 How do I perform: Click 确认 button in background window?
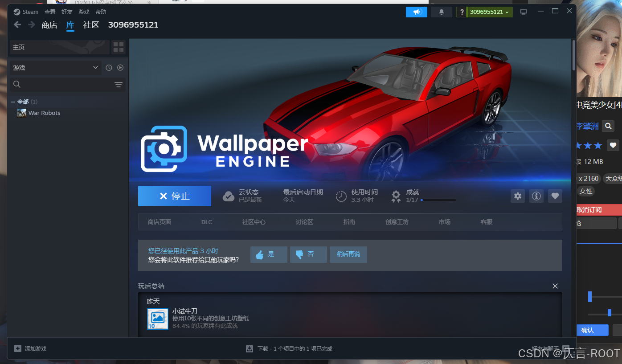593,330
